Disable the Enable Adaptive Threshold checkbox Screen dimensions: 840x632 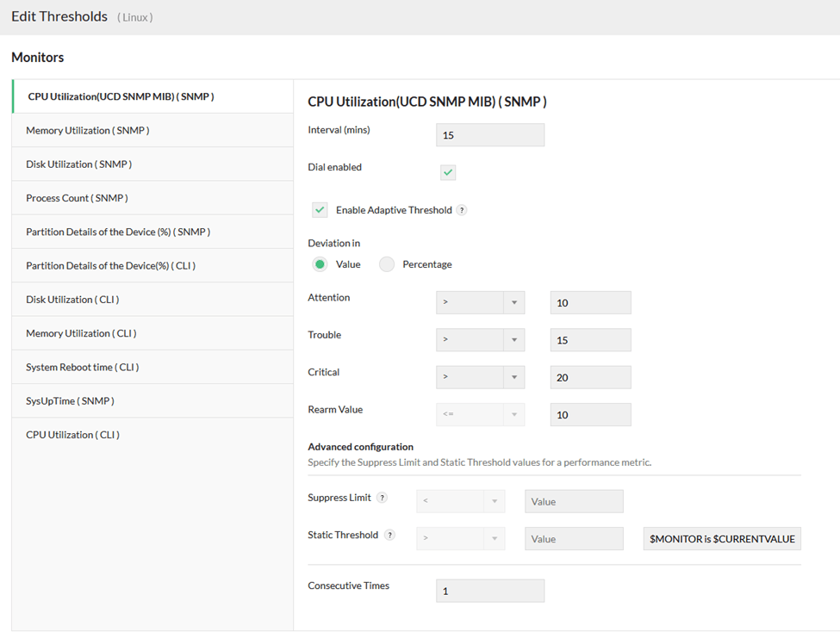[x=320, y=209]
